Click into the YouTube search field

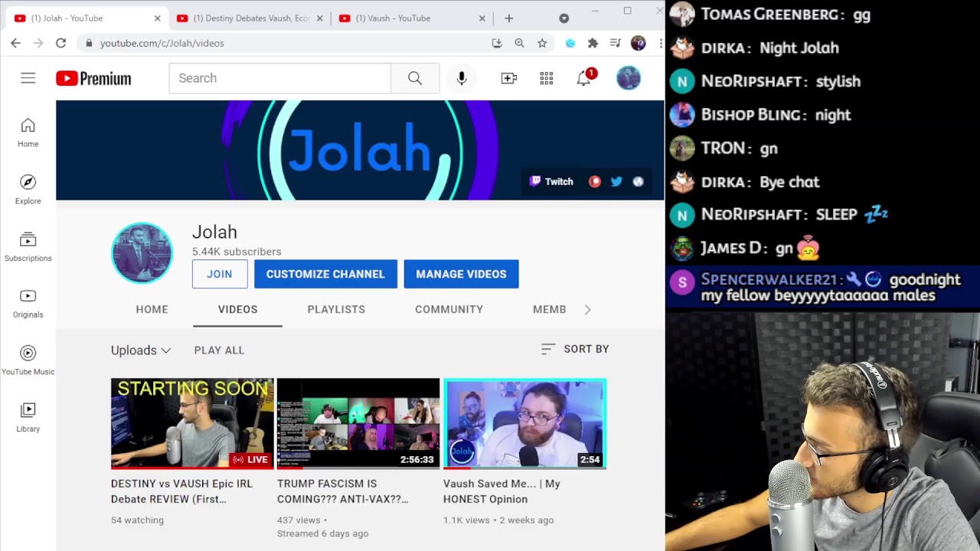click(279, 78)
